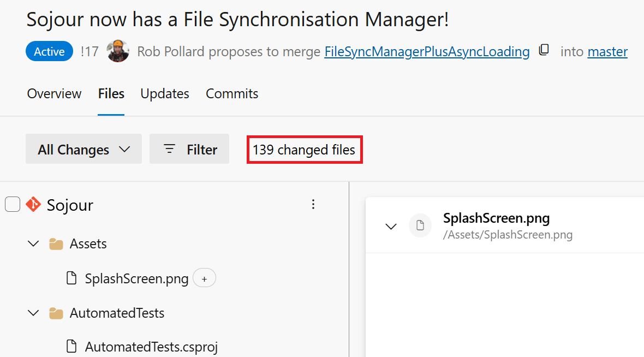Open the Sojour more options menu

click(313, 205)
